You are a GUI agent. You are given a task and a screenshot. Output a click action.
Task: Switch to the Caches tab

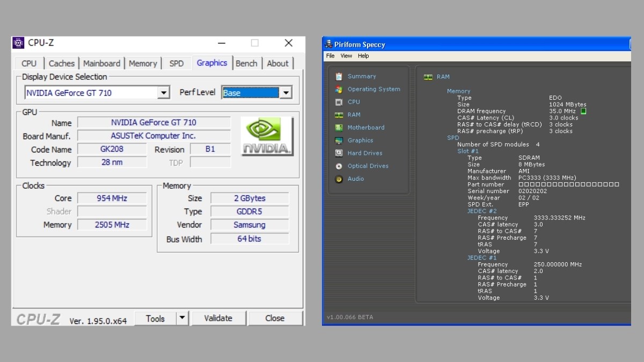click(62, 63)
